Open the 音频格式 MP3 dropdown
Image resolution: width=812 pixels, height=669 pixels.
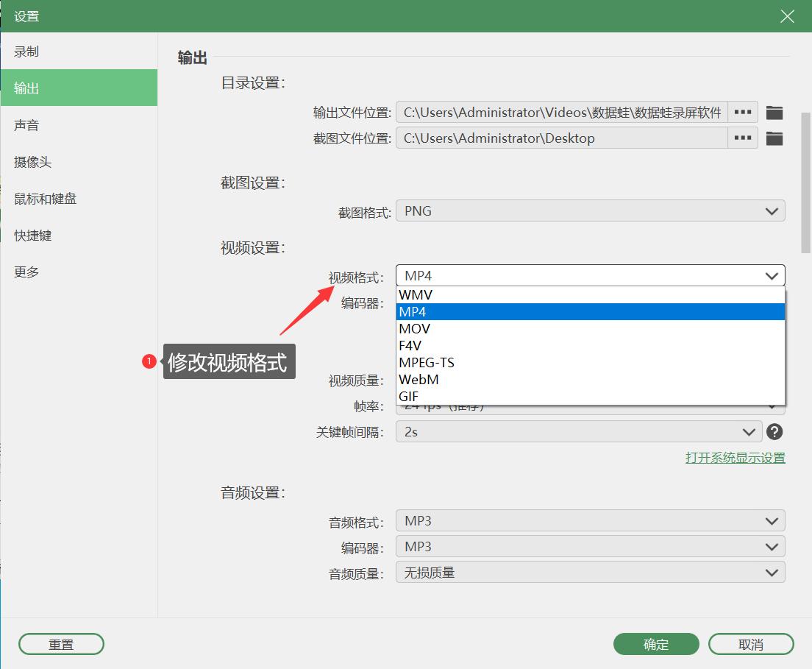588,520
